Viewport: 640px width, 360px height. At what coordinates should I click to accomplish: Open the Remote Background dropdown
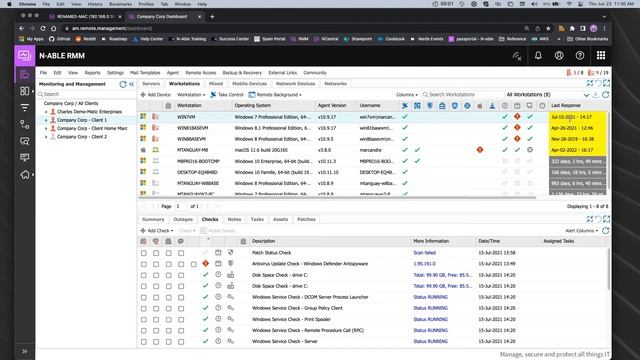(275, 95)
